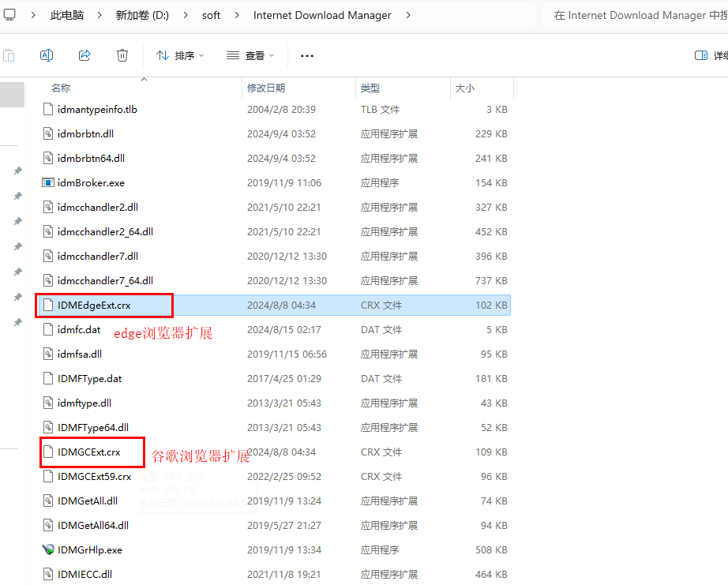
Task: Click the IDMEdgeExt.crx file icon
Action: tap(48, 306)
